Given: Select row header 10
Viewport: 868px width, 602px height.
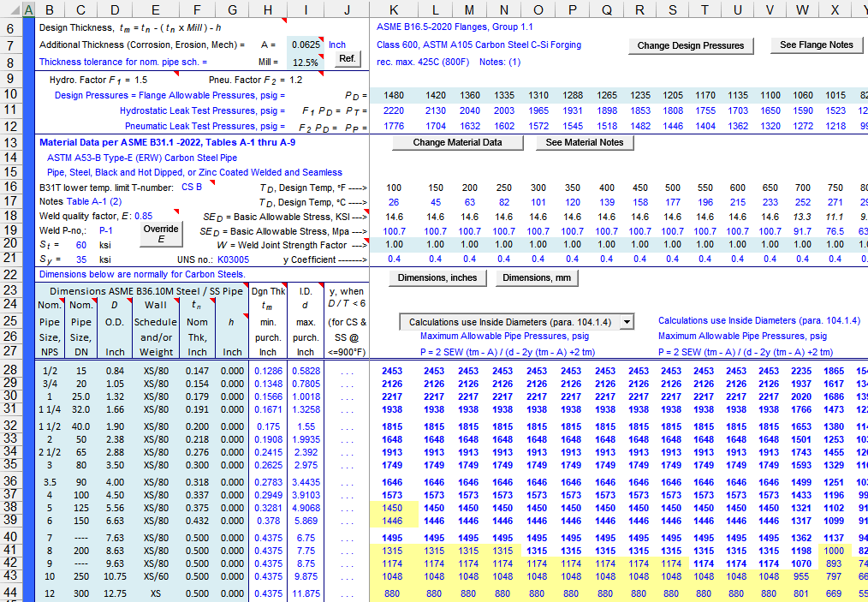Looking at the screenshot, I should (11, 94).
